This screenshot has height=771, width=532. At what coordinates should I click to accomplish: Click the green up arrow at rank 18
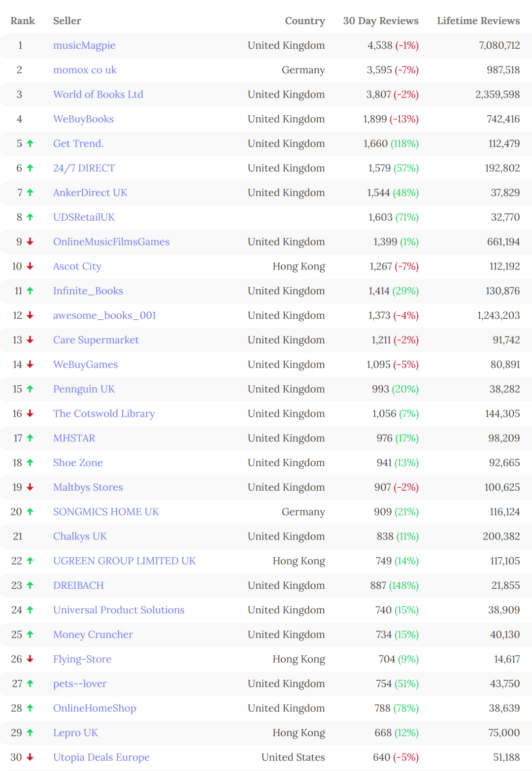click(x=30, y=463)
